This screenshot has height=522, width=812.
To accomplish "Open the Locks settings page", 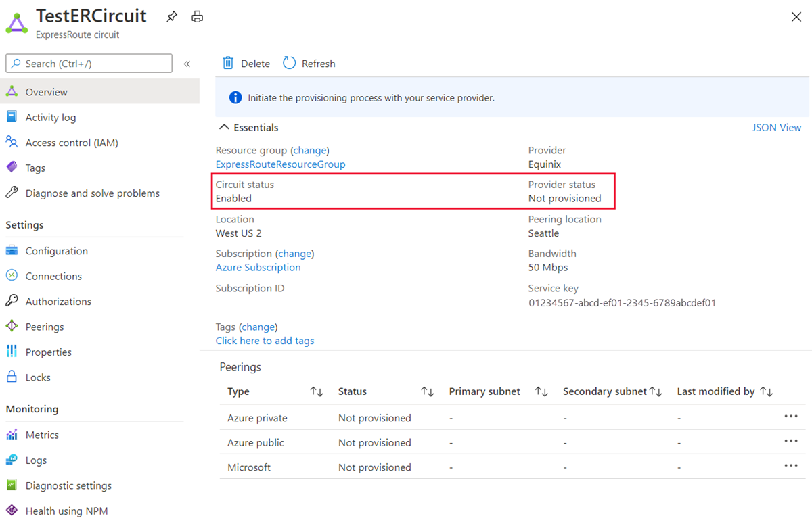I will pos(38,377).
